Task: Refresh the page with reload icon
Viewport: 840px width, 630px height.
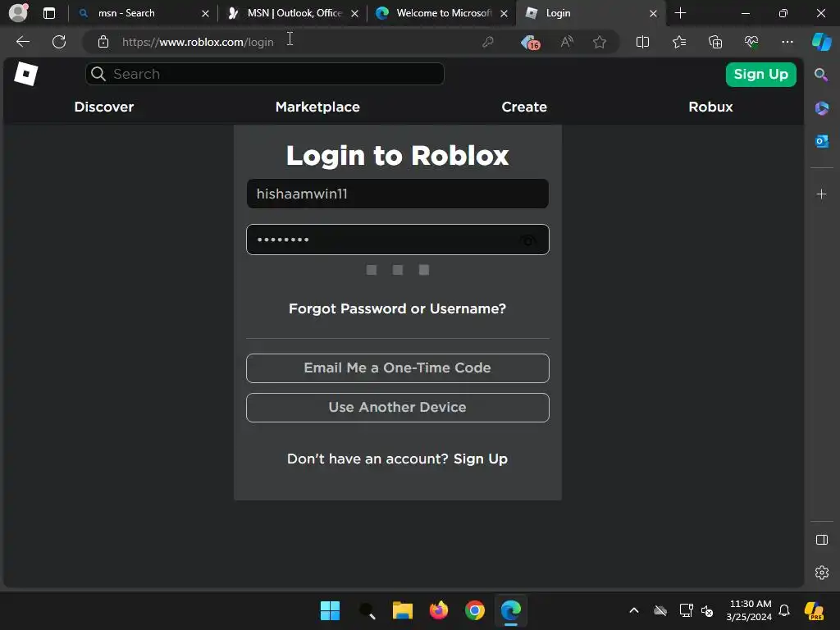Action: [59, 42]
